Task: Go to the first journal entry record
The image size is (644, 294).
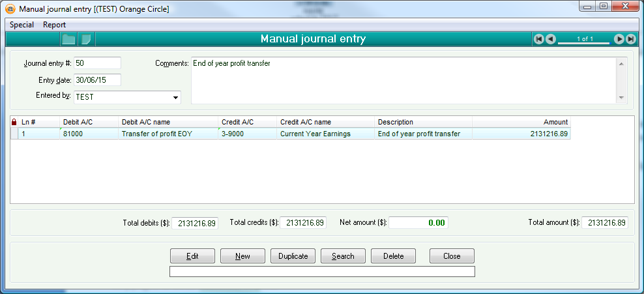Action: (538, 39)
